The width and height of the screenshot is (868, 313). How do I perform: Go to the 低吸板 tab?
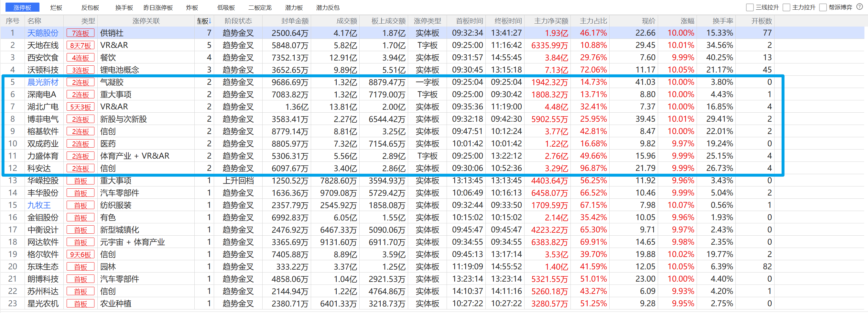226,7
